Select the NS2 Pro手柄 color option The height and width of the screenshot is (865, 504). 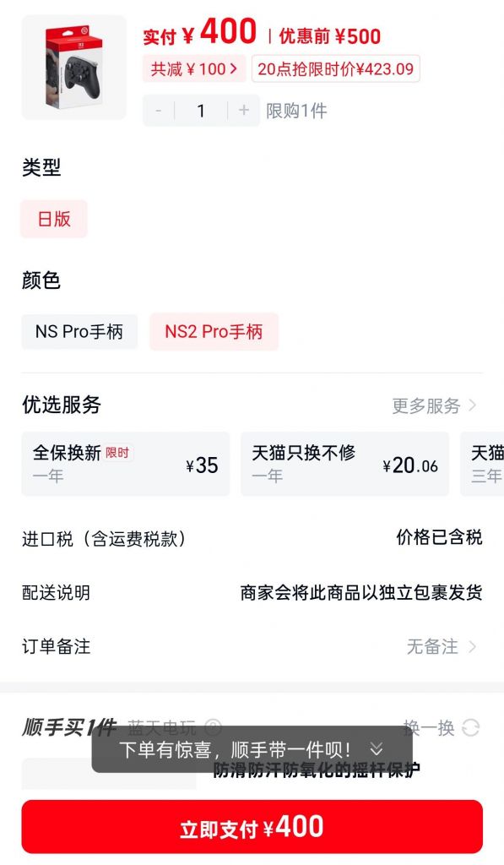click(214, 332)
